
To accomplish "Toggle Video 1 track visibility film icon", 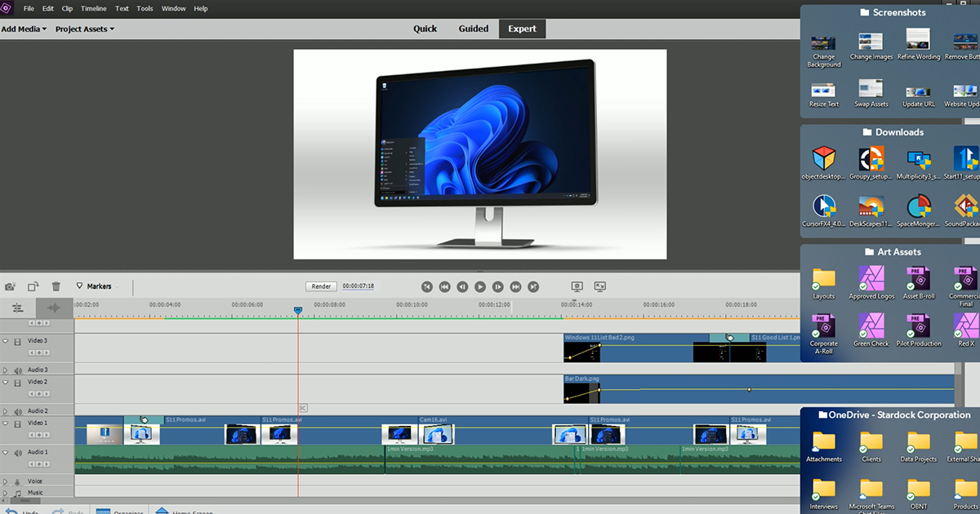I will point(17,423).
